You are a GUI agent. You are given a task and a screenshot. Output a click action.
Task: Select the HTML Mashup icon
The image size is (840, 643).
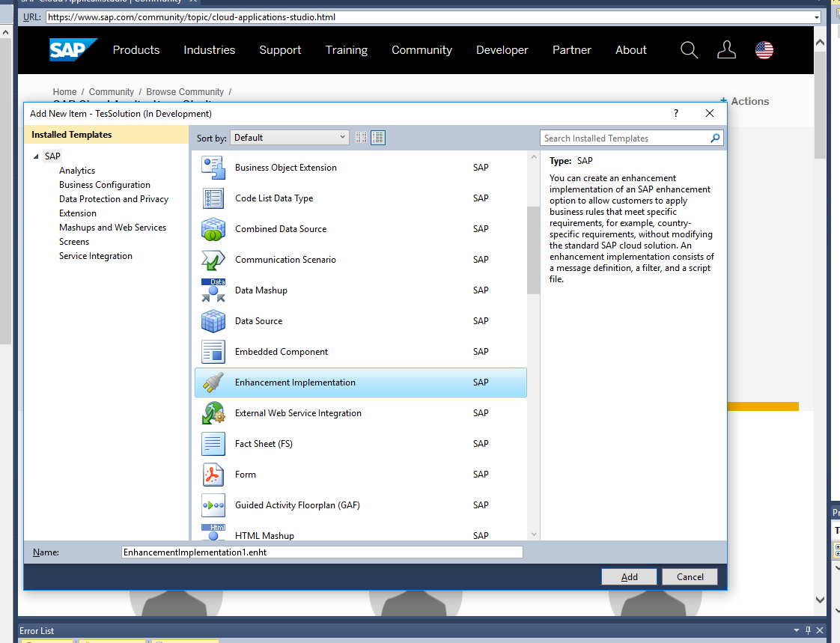[213, 532]
